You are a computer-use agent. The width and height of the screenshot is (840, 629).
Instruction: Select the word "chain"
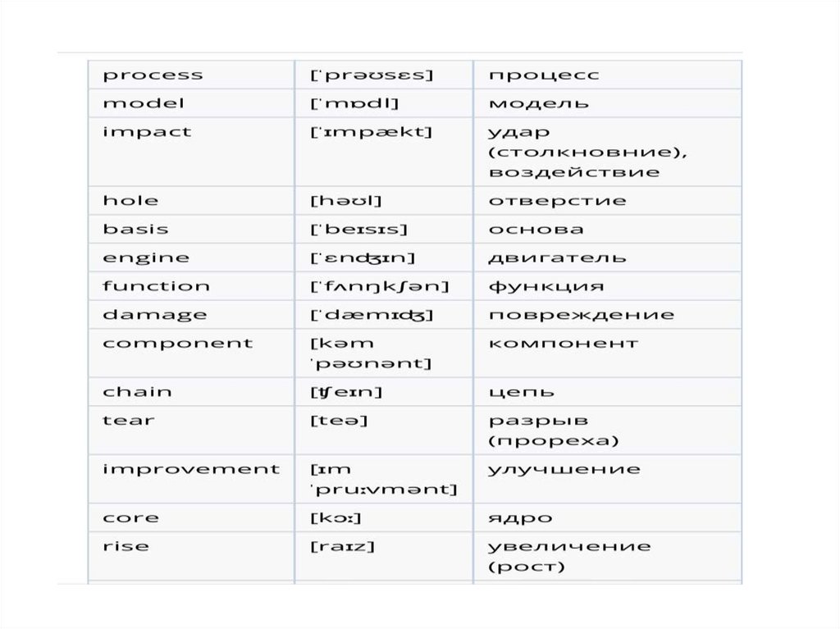[x=138, y=392]
